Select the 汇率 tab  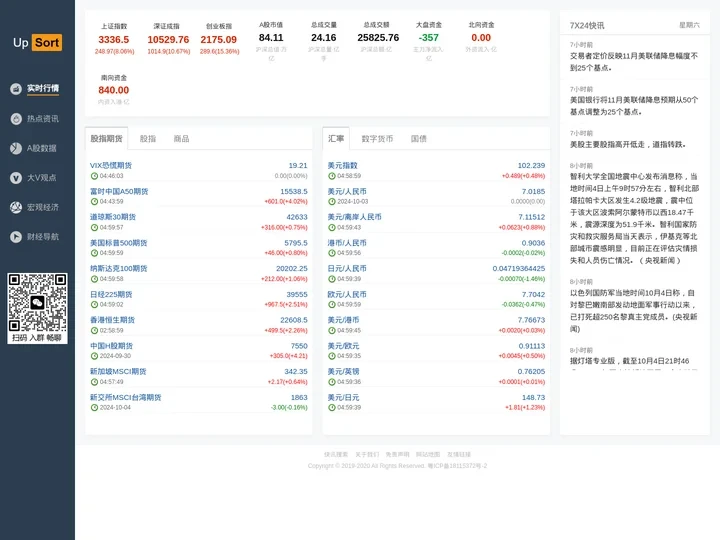click(x=336, y=138)
